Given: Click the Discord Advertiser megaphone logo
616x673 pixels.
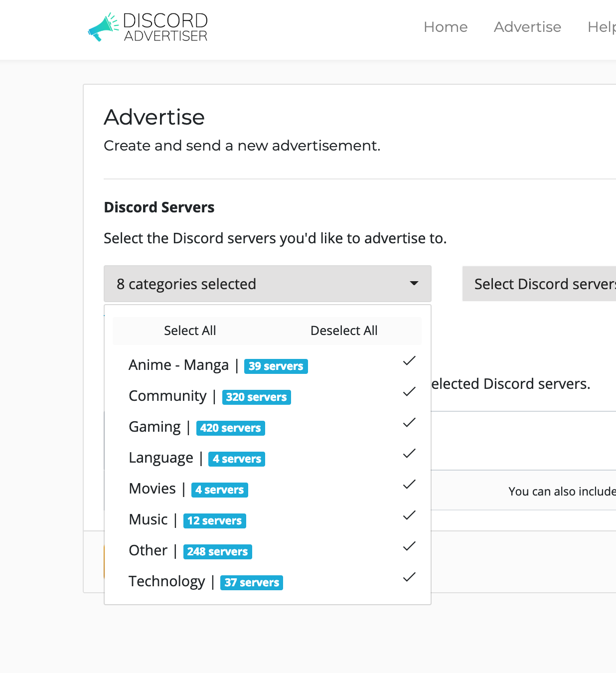Looking at the screenshot, I should tap(148, 27).
